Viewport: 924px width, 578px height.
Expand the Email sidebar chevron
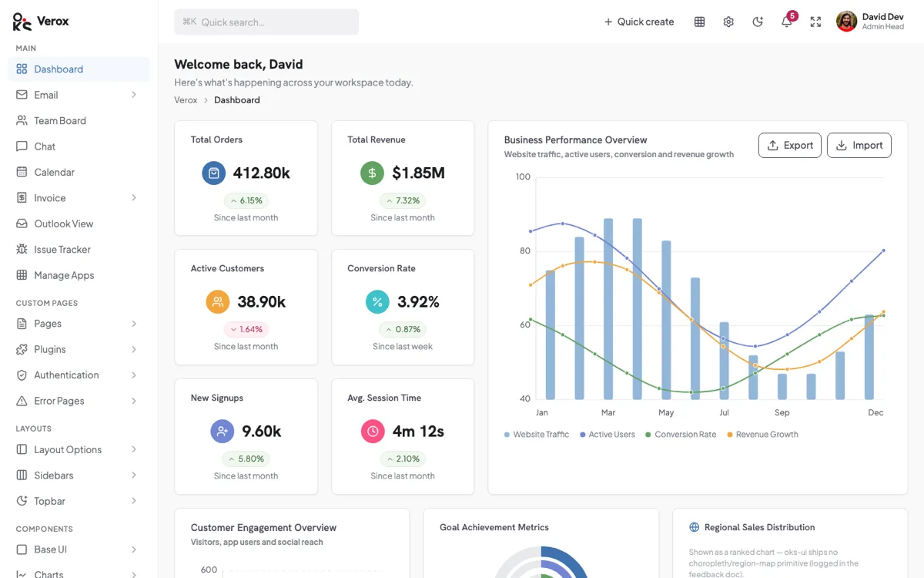click(x=134, y=95)
